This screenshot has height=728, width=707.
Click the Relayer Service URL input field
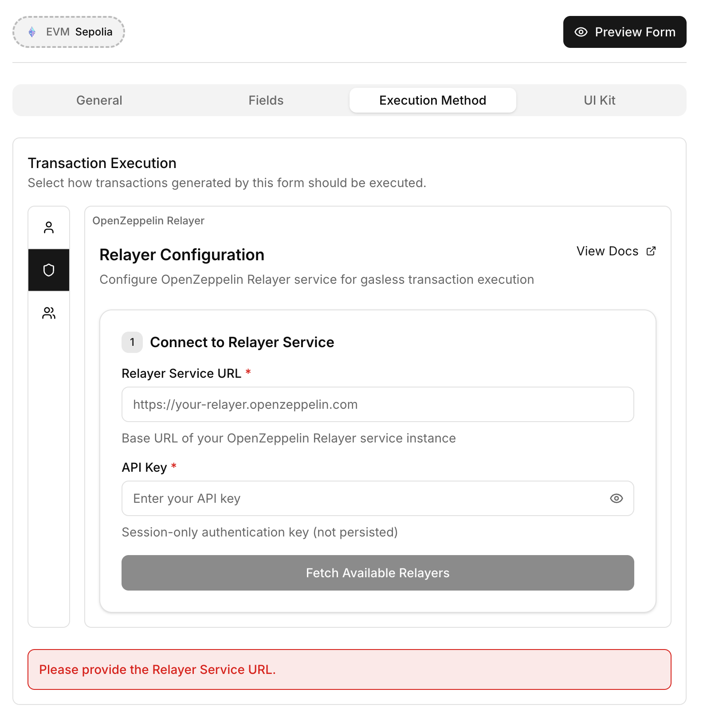click(x=377, y=404)
